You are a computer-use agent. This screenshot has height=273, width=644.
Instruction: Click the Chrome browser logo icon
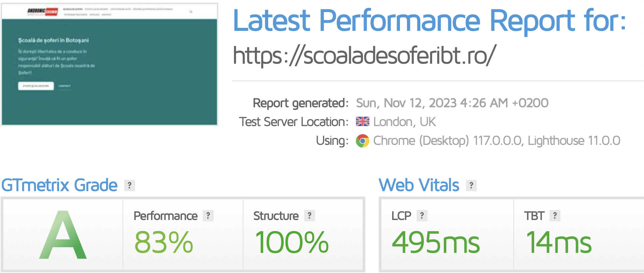click(x=362, y=141)
